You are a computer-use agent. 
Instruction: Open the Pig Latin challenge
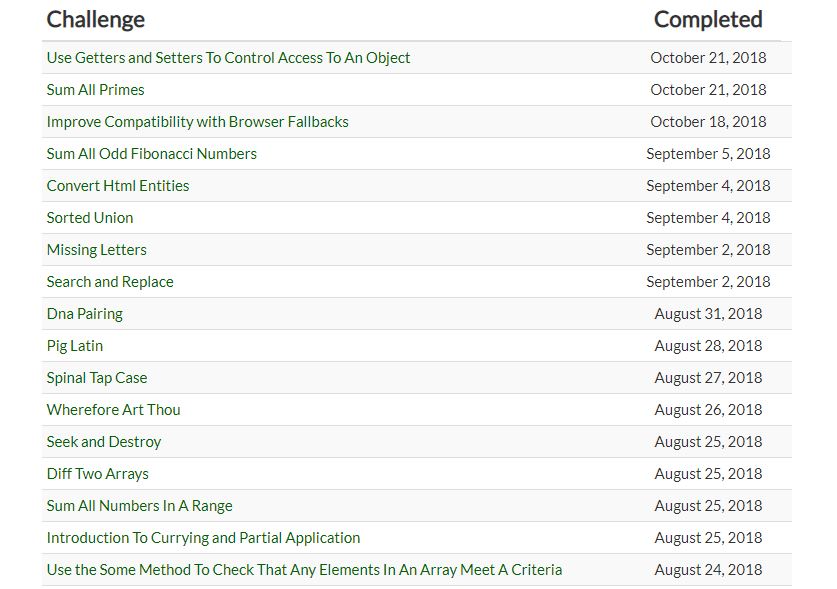click(74, 345)
